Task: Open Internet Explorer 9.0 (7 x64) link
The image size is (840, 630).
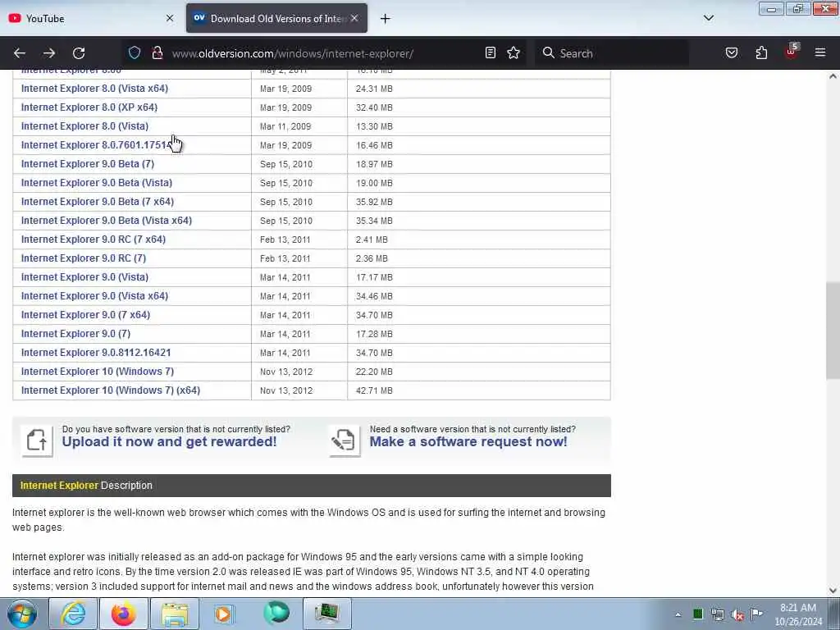Action: point(85,314)
